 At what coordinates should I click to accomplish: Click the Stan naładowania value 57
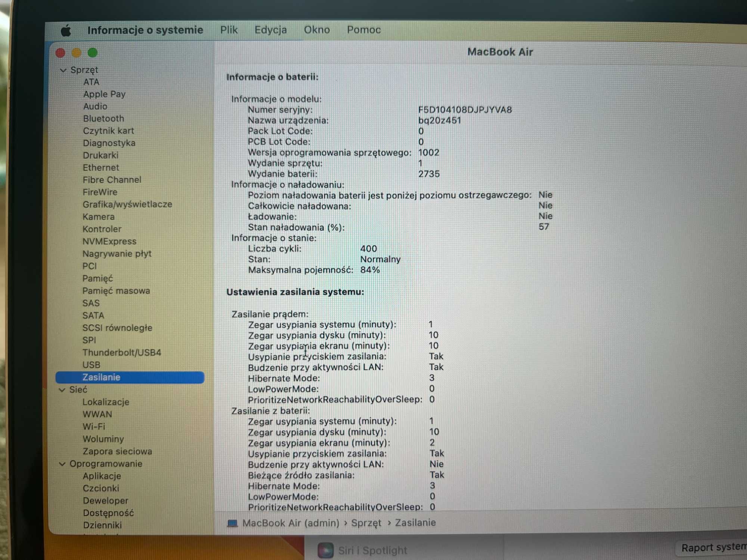coord(543,227)
